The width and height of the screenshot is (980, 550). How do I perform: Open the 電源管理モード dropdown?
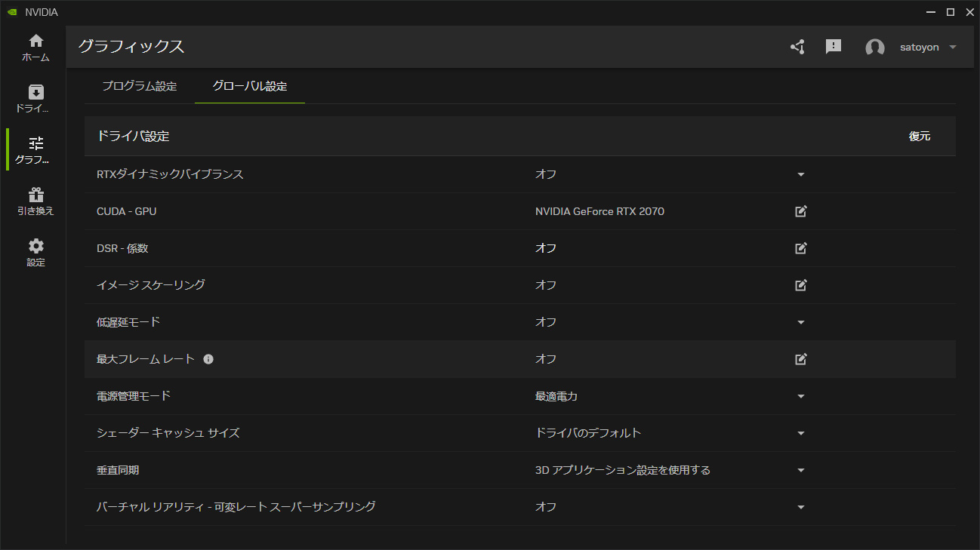[x=801, y=396]
